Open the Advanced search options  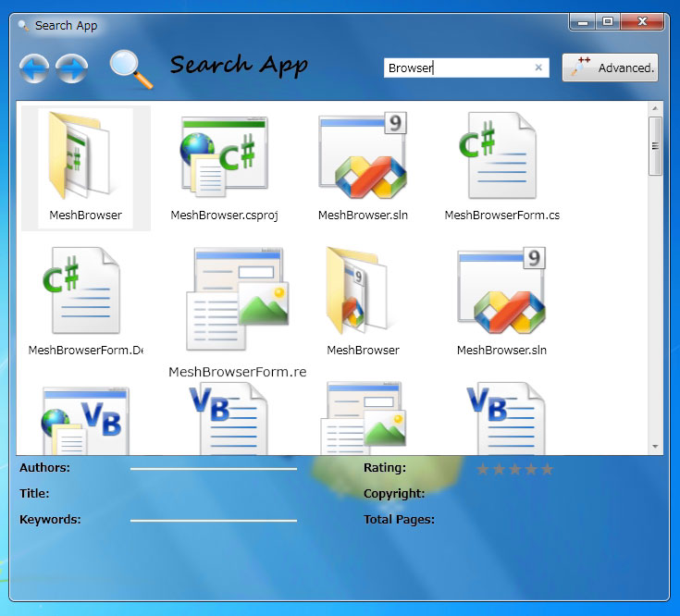[611, 68]
